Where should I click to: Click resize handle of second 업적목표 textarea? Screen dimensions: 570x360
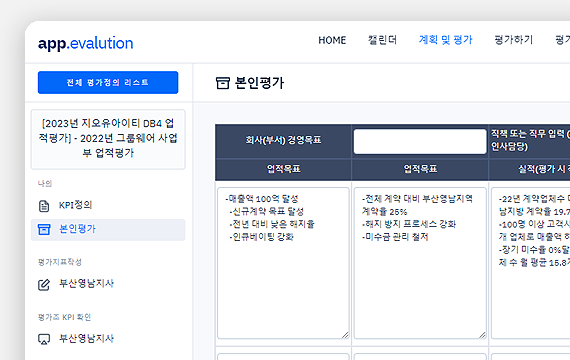(482, 335)
